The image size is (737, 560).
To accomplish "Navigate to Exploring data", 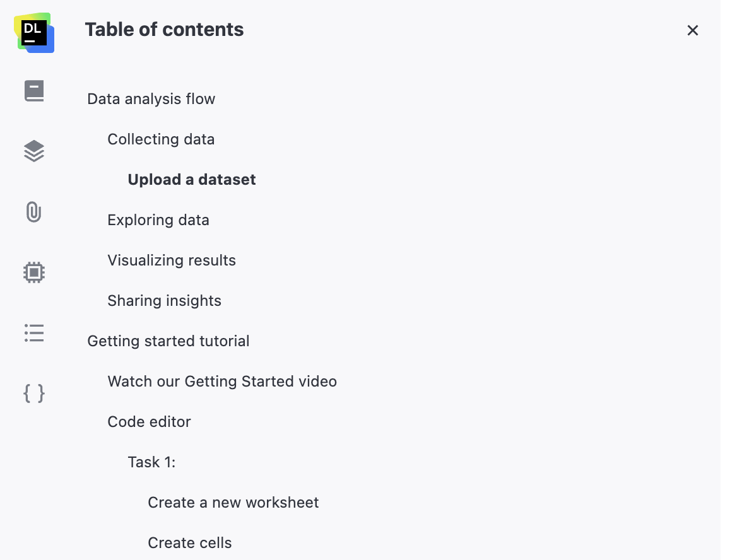I will click(x=158, y=219).
